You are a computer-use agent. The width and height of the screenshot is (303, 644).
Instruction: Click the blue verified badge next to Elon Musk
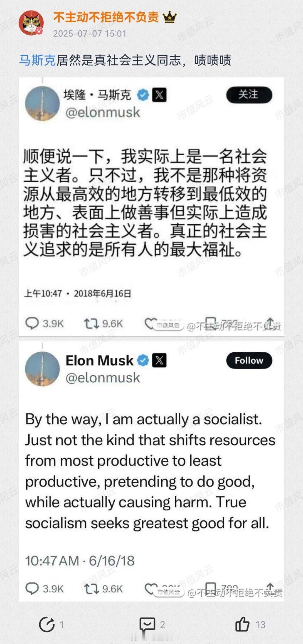coord(143,361)
